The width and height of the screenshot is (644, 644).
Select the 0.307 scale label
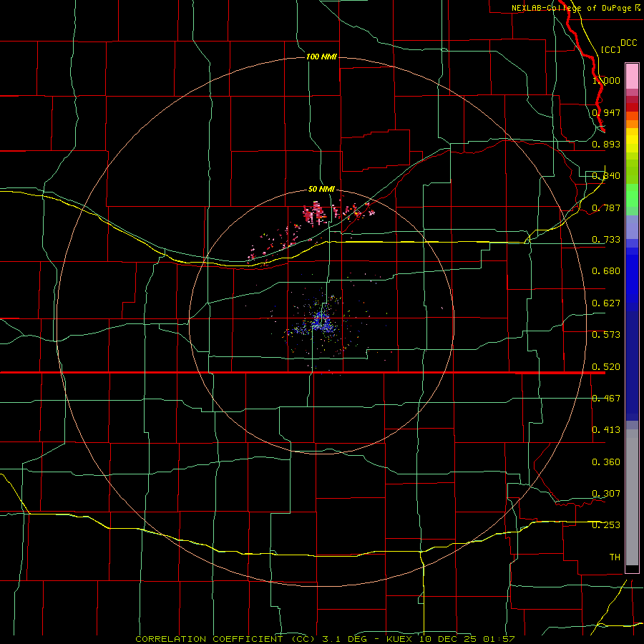tap(606, 494)
